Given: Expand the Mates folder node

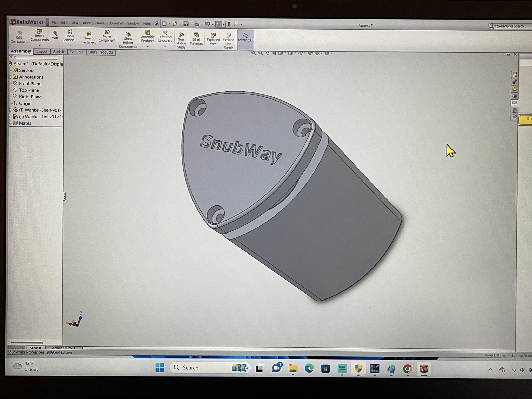Looking at the screenshot, I should click(x=10, y=123).
